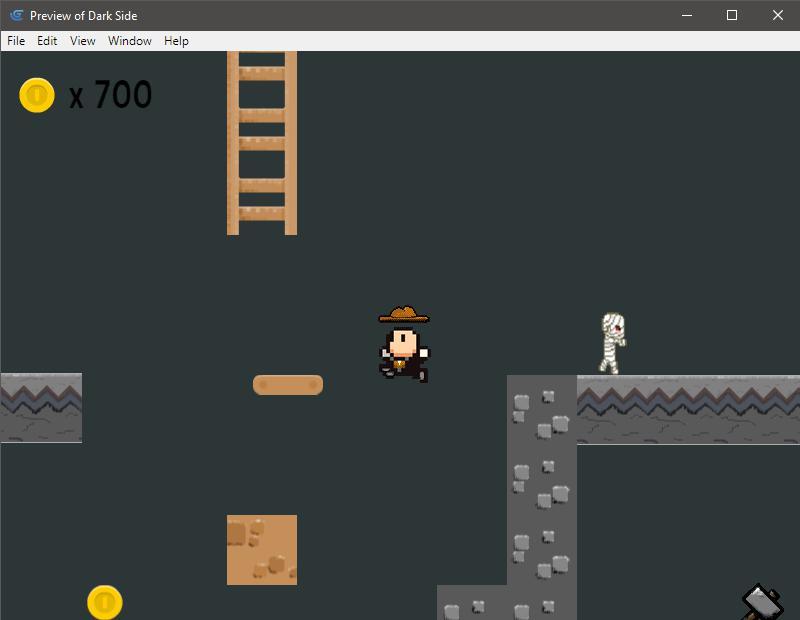Image resolution: width=800 pixels, height=620 pixels.
Task: Click the hammer item in the corner
Action: tap(762, 602)
